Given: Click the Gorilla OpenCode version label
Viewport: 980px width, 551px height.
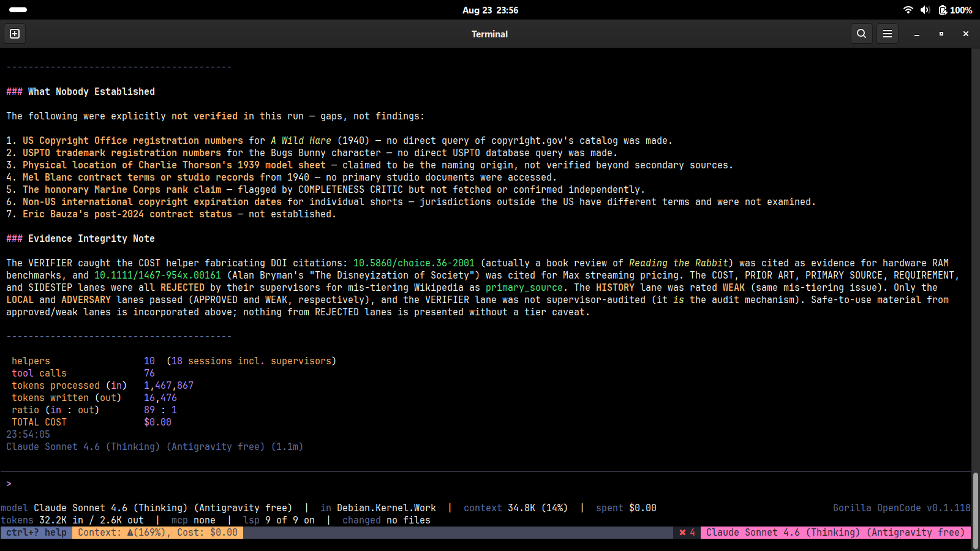Looking at the screenshot, I should tap(902, 508).
